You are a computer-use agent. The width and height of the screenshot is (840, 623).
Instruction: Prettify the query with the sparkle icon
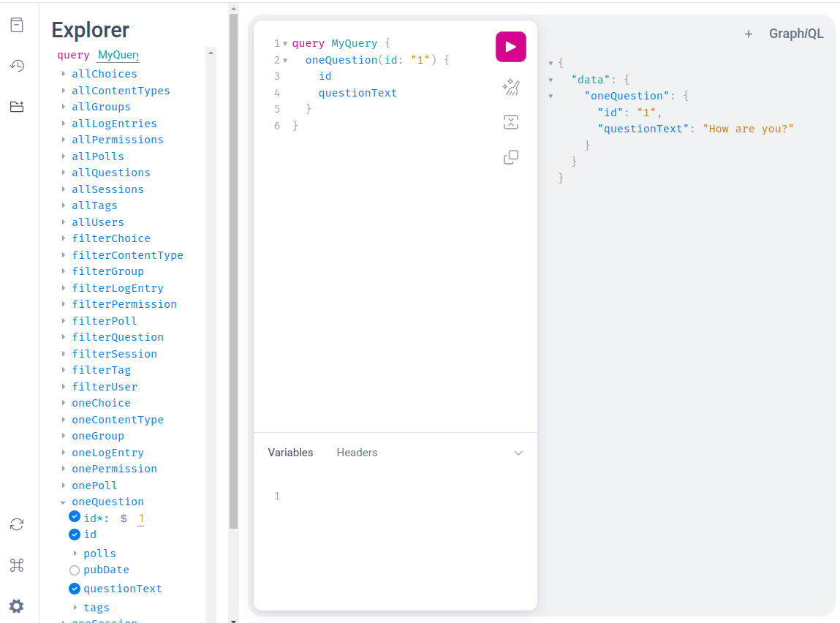[x=510, y=87]
